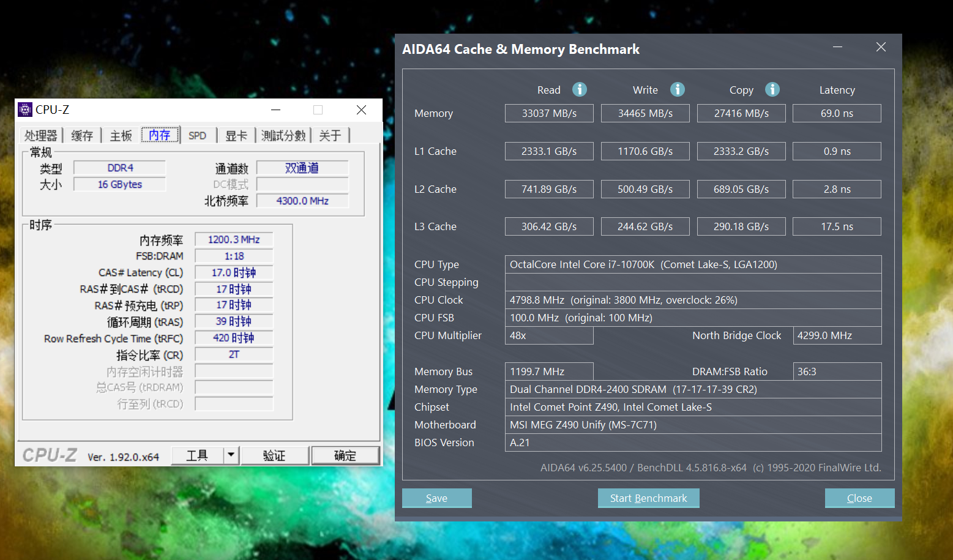The width and height of the screenshot is (953, 560).
Task: Click the FSB:DRAM value 1:18
Action: tap(234, 256)
